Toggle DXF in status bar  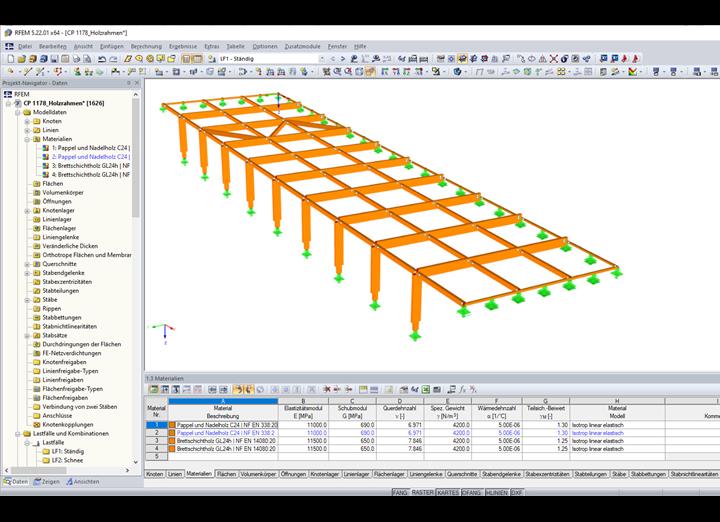(x=517, y=492)
